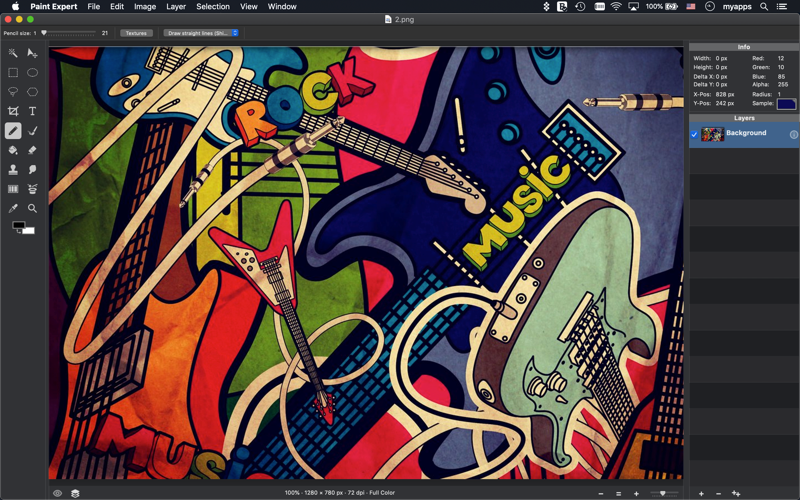This screenshot has width=800, height=500.
Task: Pick the Eraser tool
Action: pyautogui.click(x=32, y=150)
